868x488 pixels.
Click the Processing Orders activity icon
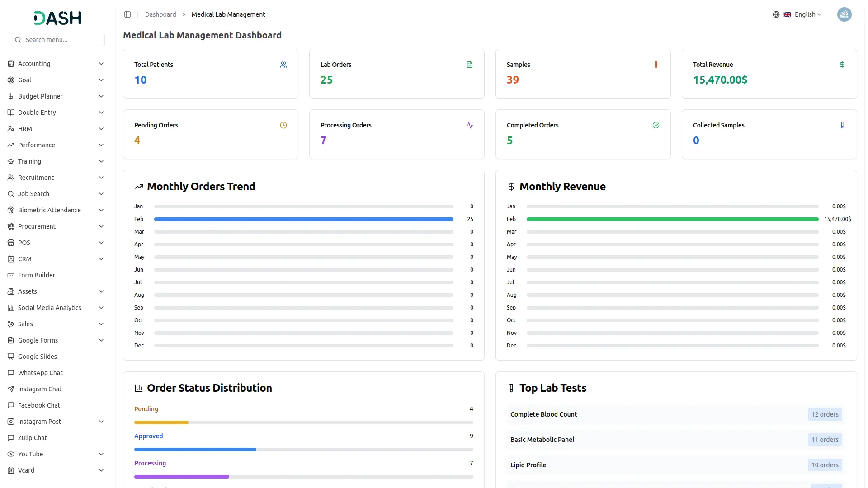tap(470, 125)
